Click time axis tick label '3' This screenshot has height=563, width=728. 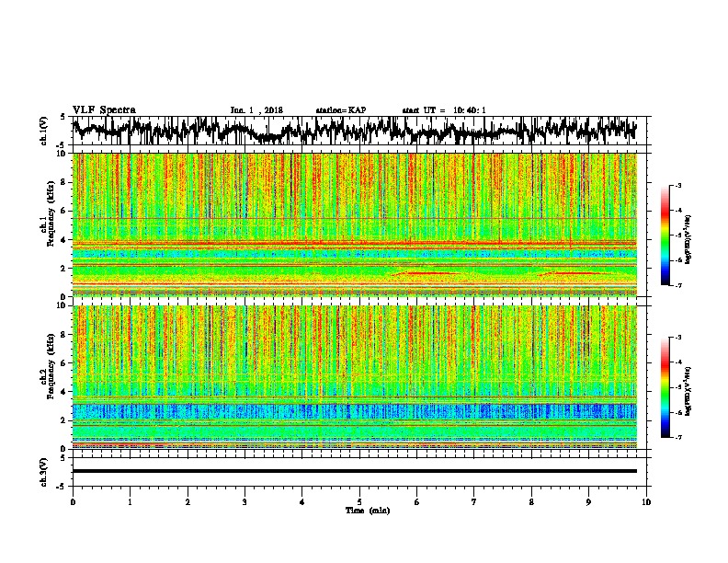tap(245, 502)
